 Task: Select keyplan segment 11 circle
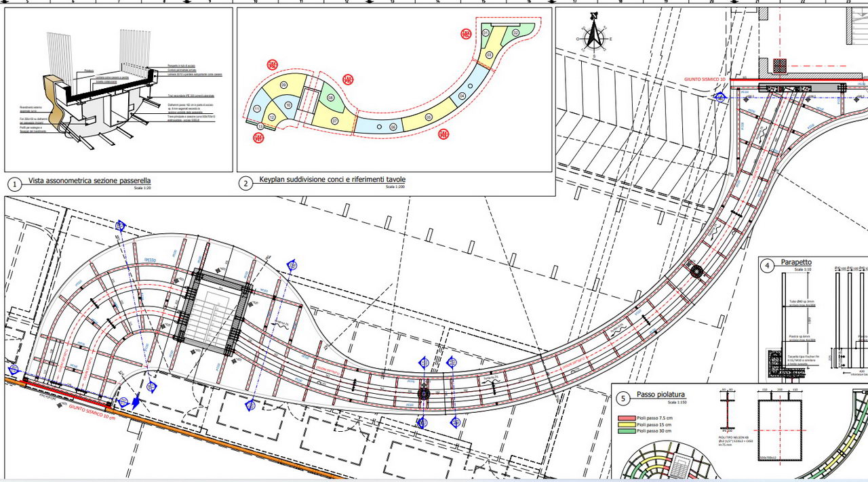coord(257,108)
